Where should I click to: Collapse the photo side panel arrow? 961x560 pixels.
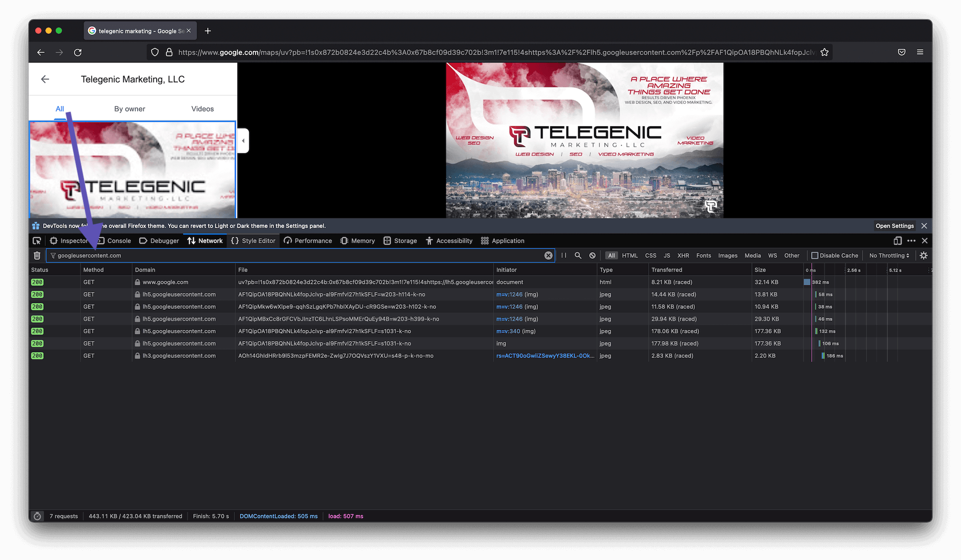243,141
